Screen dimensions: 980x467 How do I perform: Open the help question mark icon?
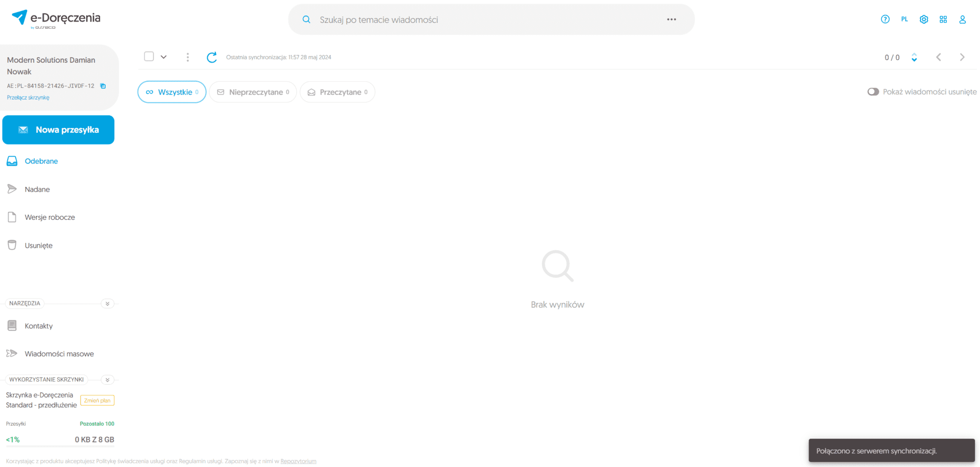(x=885, y=19)
